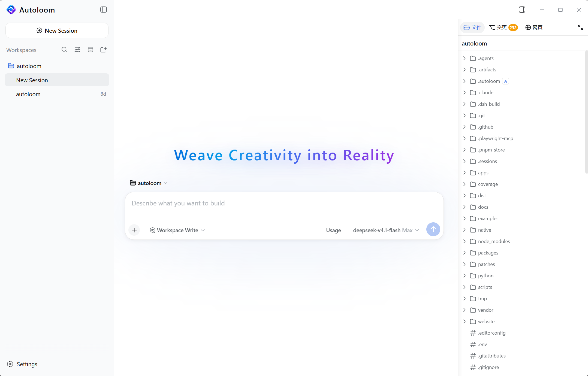This screenshot has height=376, width=588.
Task: Click the python folder icon
Action: (473, 276)
